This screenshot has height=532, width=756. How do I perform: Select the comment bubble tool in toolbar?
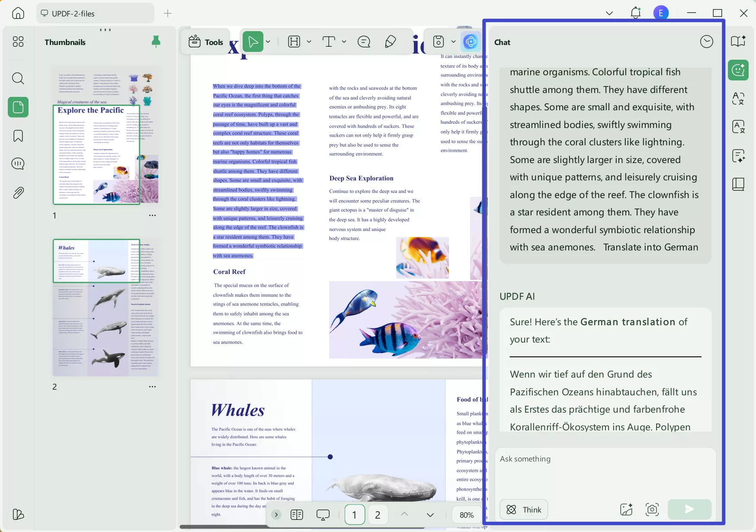click(x=364, y=42)
